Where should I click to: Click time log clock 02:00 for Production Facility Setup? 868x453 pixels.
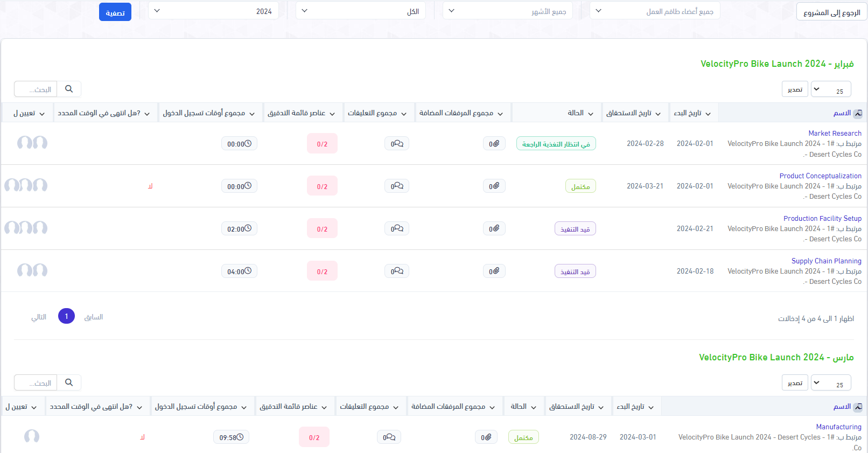click(x=239, y=229)
